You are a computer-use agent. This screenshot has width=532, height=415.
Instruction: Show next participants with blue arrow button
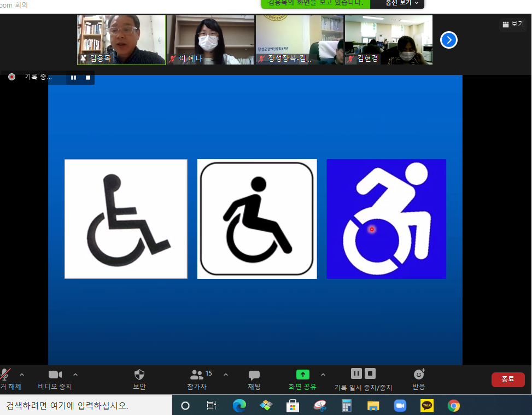[449, 40]
